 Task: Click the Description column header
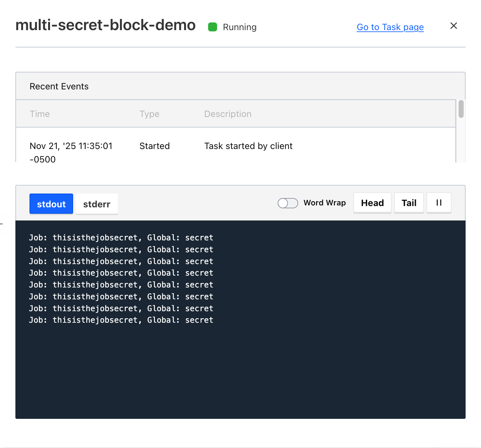228,114
